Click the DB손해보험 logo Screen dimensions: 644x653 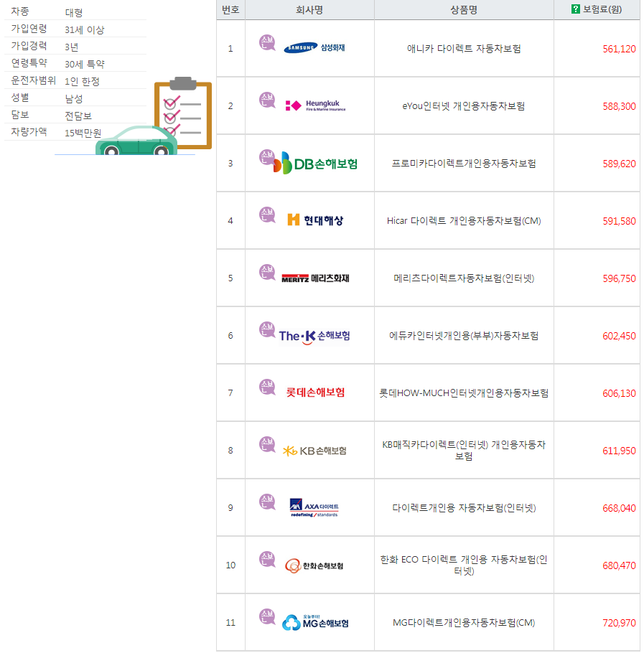315,164
